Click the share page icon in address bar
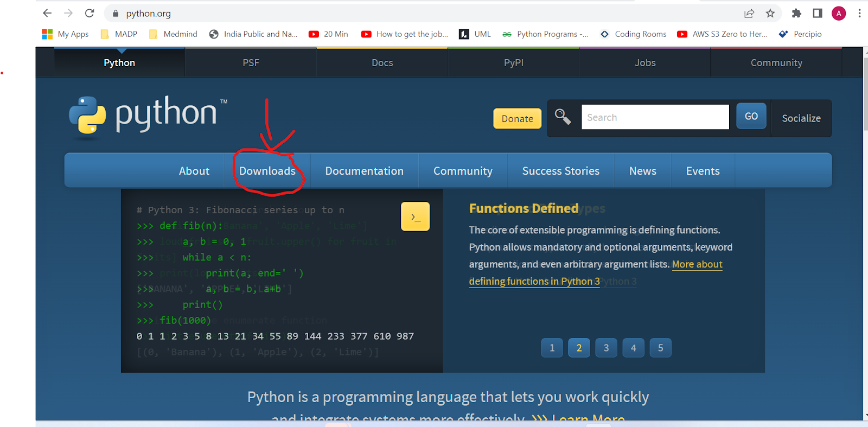The width and height of the screenshot is (868, 427). click(749, 14)
